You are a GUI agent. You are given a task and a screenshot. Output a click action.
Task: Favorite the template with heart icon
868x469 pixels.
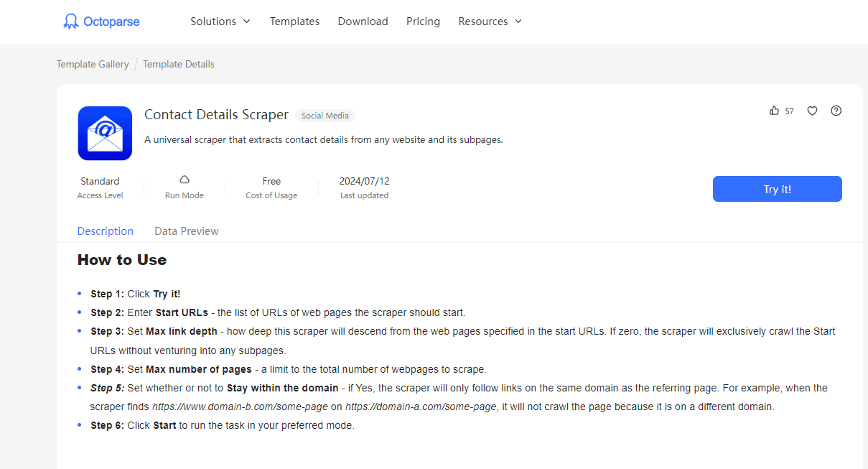pos(812,111)
